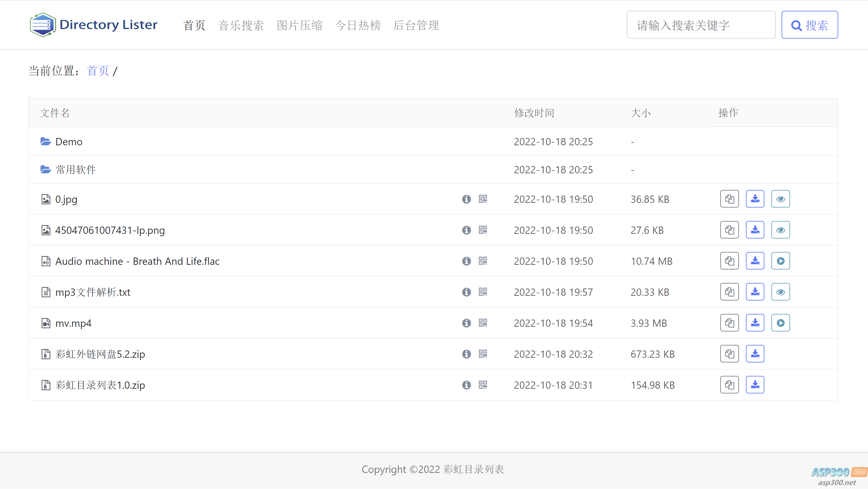Focus the search keyword input field
868x489 pixels.
(701, 25)
